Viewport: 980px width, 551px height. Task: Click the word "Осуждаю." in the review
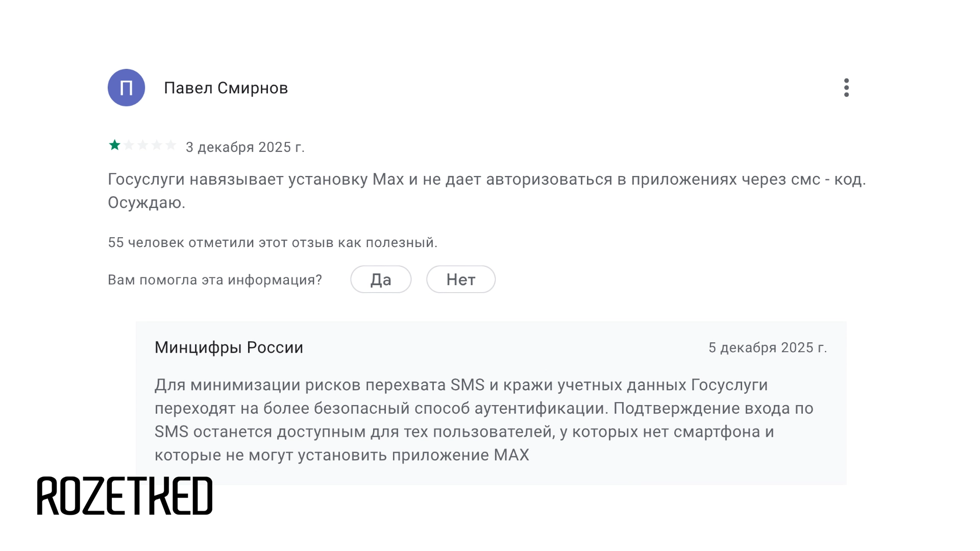click(146, 203)
